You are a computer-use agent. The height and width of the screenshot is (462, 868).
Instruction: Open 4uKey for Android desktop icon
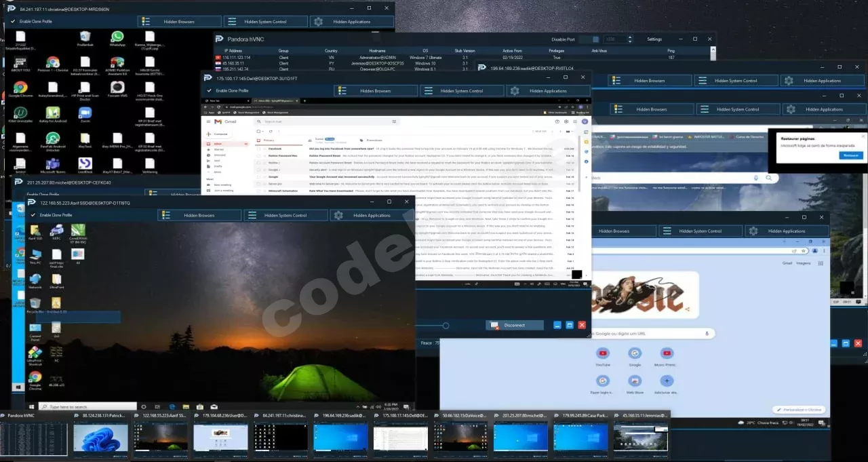(x=52, y=115)
